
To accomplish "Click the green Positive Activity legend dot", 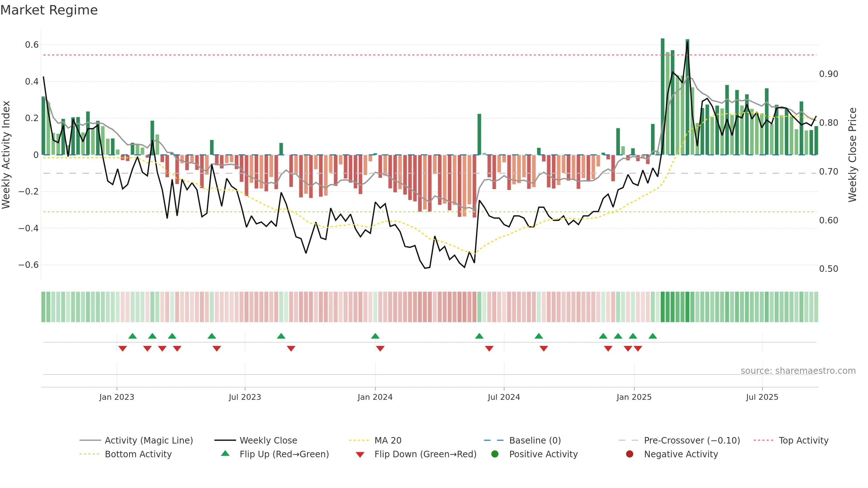I will point(495,454).
